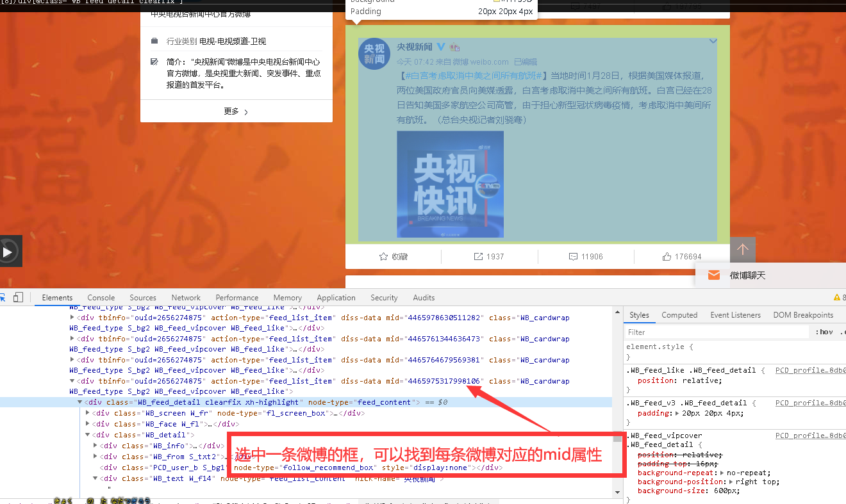The width and height of the screenshot is (846, 504).
Task: Click the briefcase icon beside 行业类别
Action: click(154, 41)
